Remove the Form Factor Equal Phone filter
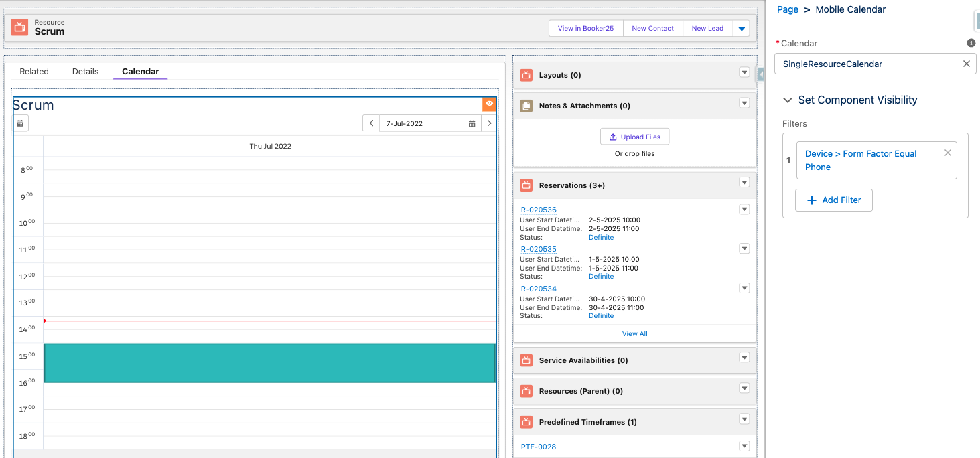This screenshot has height=458, width=980. point(947,153)
